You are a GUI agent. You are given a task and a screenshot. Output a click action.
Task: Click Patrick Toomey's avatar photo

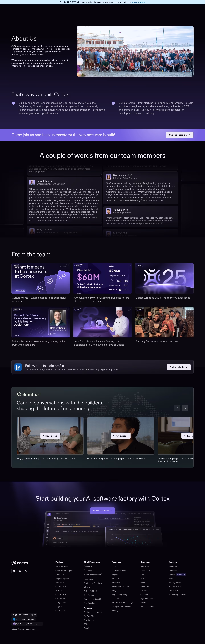32,182
